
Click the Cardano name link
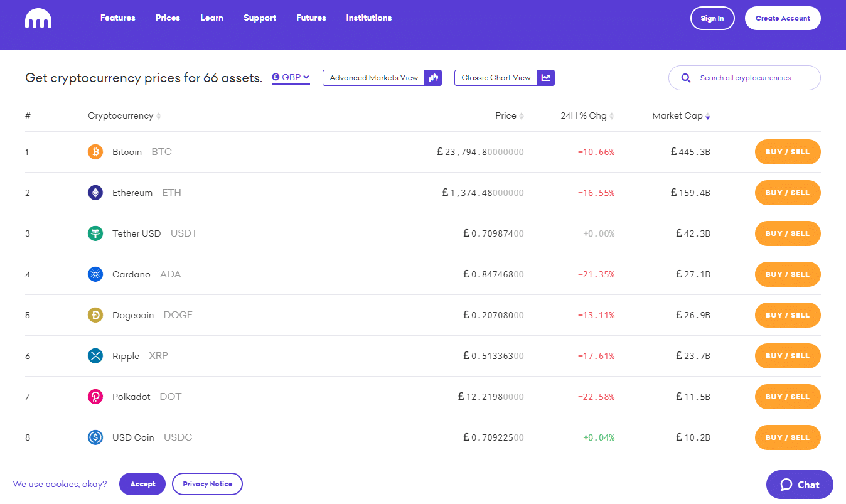(131, 274)
